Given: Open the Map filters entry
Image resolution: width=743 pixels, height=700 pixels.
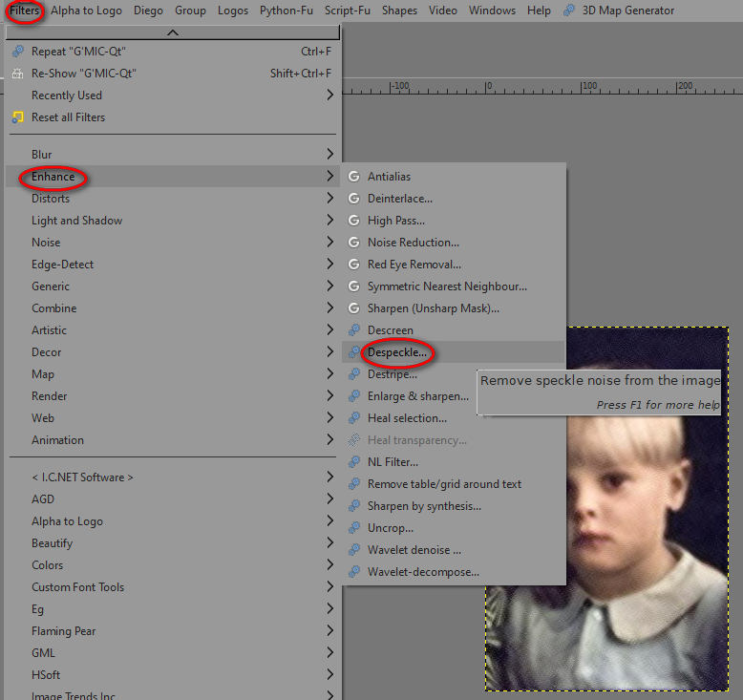Looking at the screenshot, I should pos(173,374).
